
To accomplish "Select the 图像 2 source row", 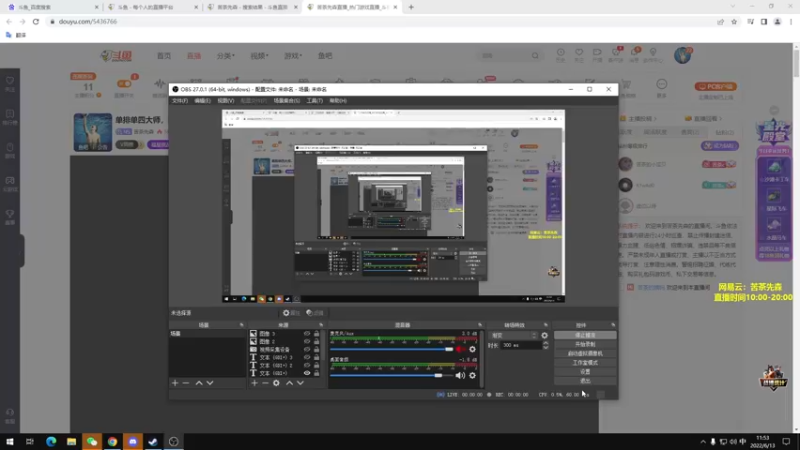I will click(285, 341).
